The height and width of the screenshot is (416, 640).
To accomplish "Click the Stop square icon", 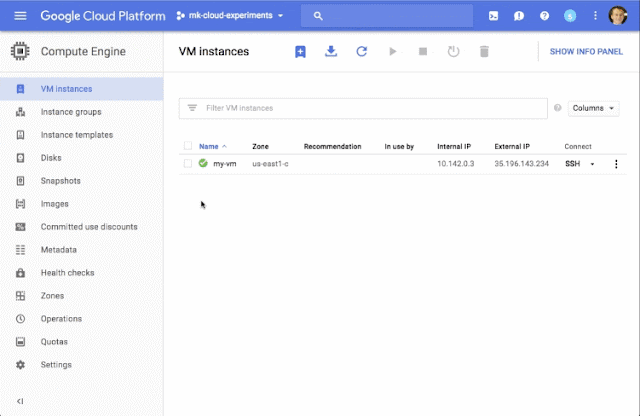I will (423, 51).
